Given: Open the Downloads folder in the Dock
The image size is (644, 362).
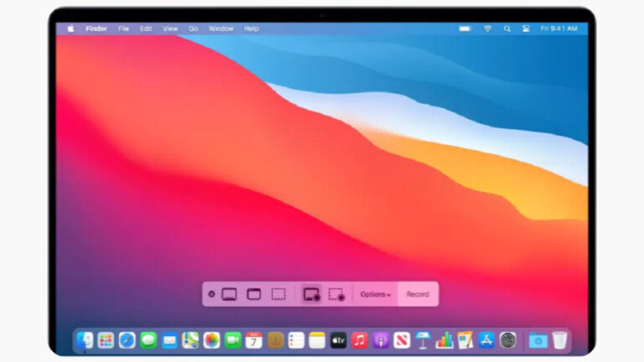Looking at the screenshot, I should (x=538, y=341).
